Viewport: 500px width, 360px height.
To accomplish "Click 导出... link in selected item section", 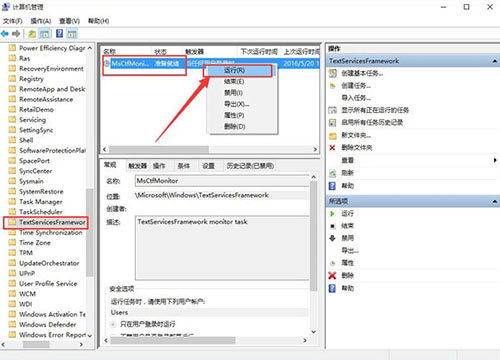I will (350, 251).
